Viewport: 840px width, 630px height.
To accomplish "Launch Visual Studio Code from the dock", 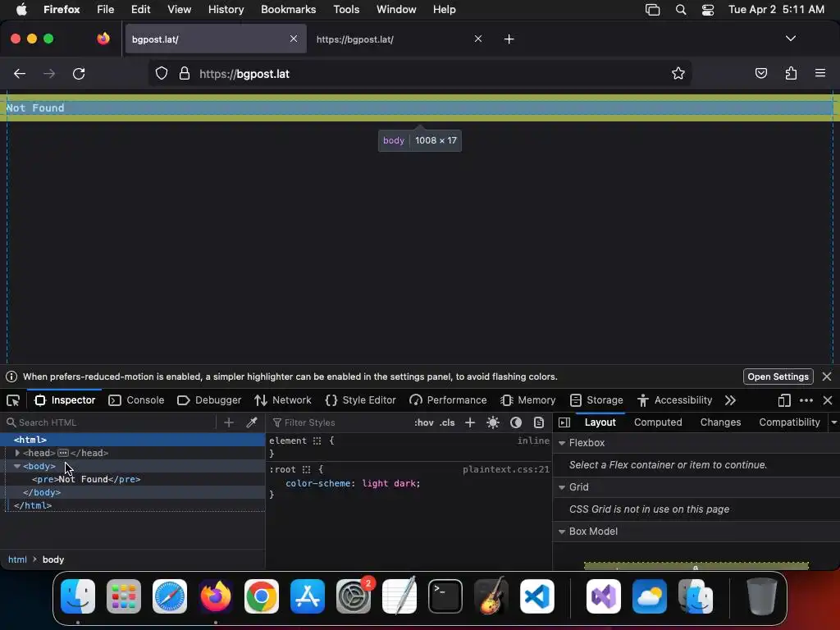I will pyautogui.click(x=536, y=596).
